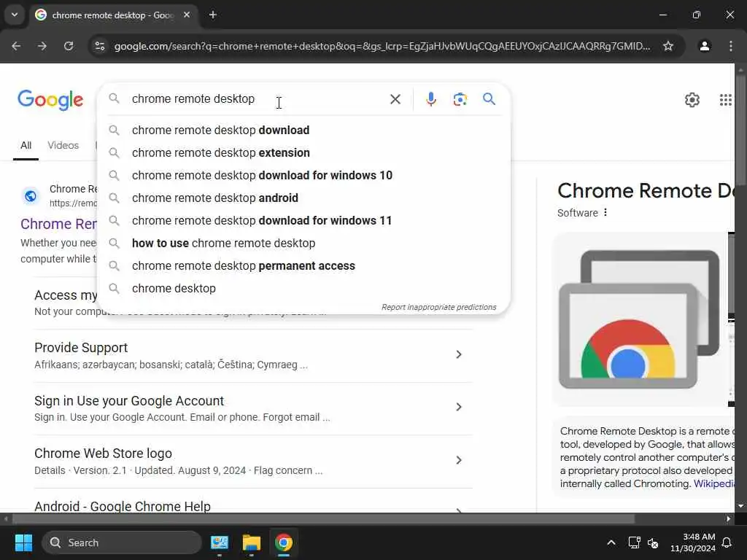Expand the Sign in row chevron
Screen dimensions: 747x560
click(458, 407)
